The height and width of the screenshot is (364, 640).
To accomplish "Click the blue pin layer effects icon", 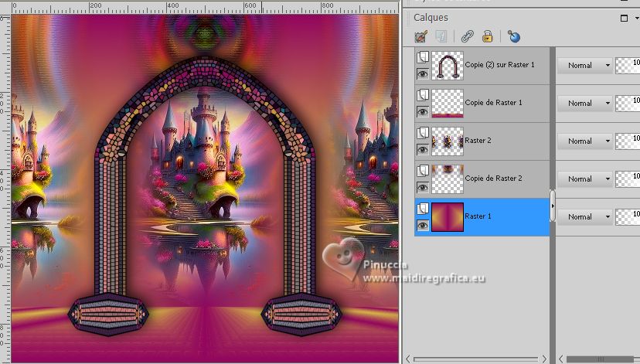I will point(514,37).
